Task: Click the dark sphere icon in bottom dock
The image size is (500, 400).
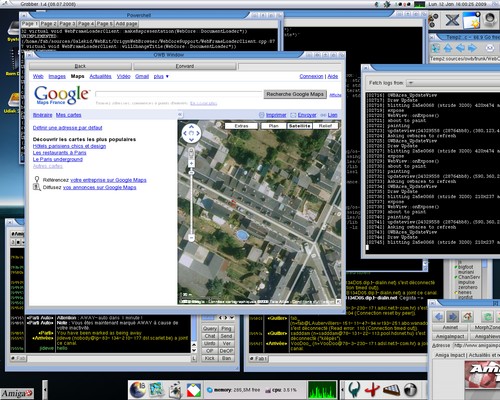Action: (x=410, y=390)
